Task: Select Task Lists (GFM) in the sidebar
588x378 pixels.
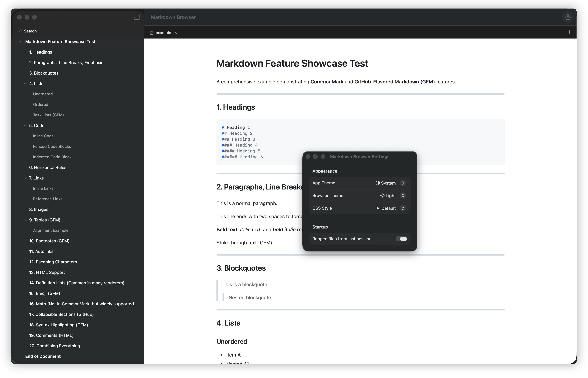Action: click(x=48, y=115)
